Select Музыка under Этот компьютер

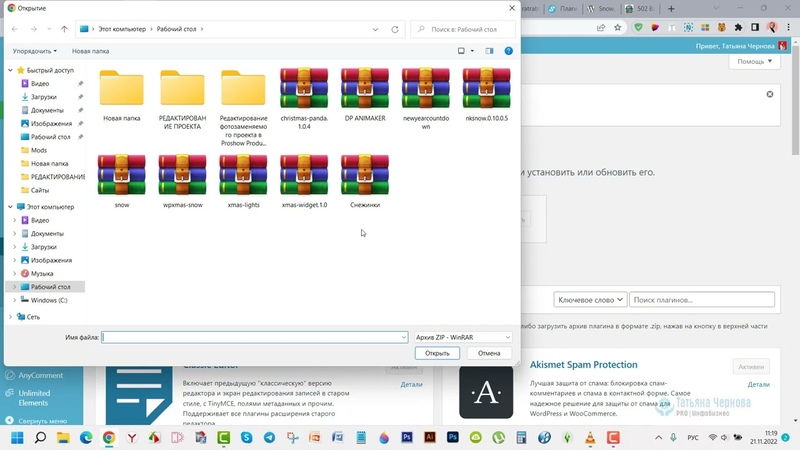point(42,273)
